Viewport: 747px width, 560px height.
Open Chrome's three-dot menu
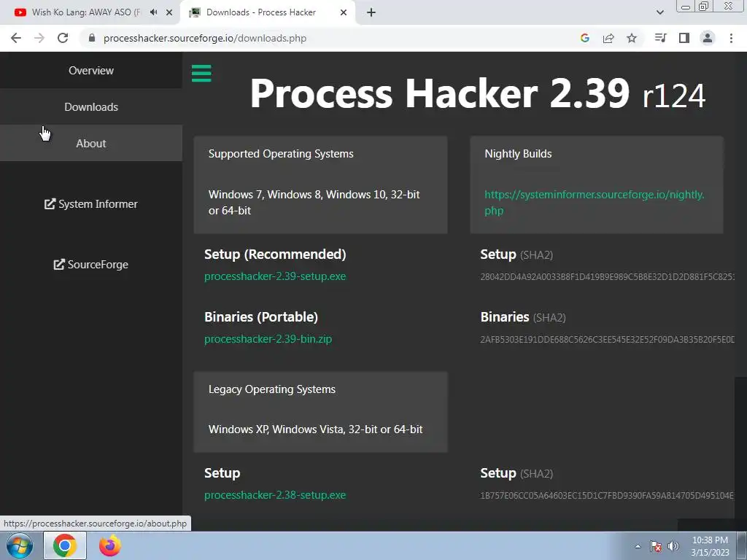731,38
